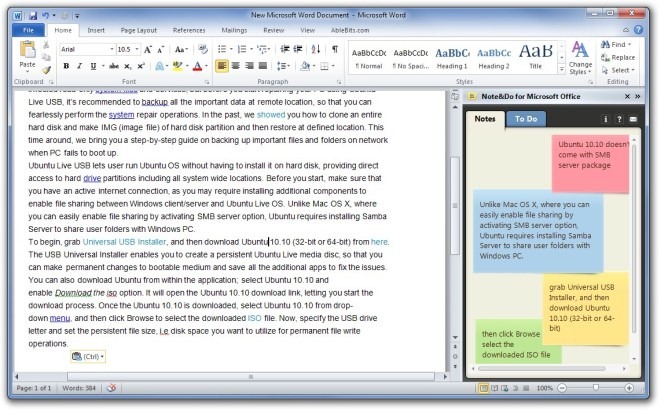
Task: Select the blue Unlike Mac OS X note
Action: (x=538, y=231)
